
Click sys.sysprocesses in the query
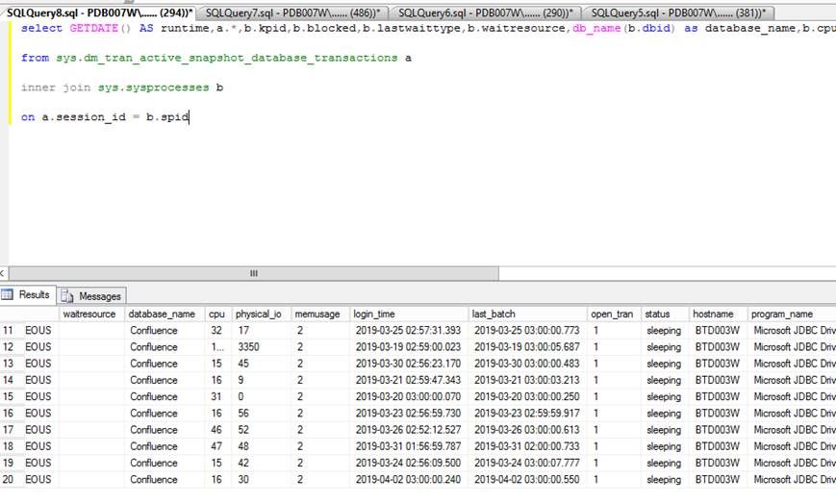(153, 88)
